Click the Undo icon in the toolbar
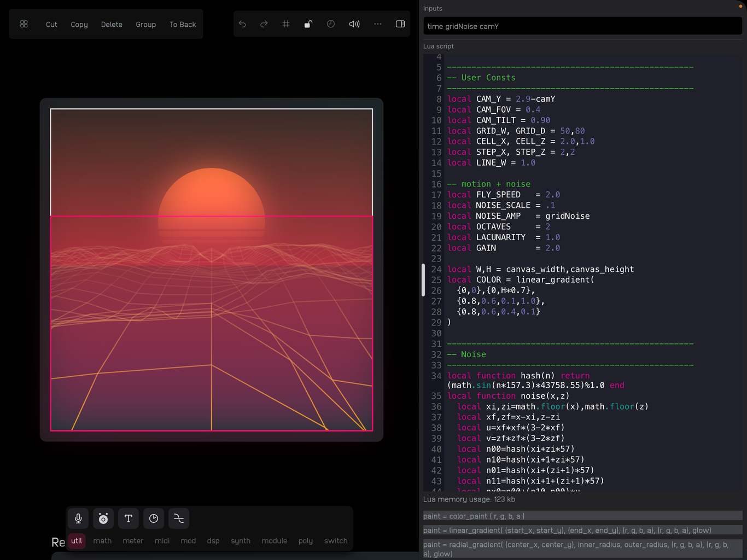747x560 pixels. pyautogui.click(x=242, y=24)
